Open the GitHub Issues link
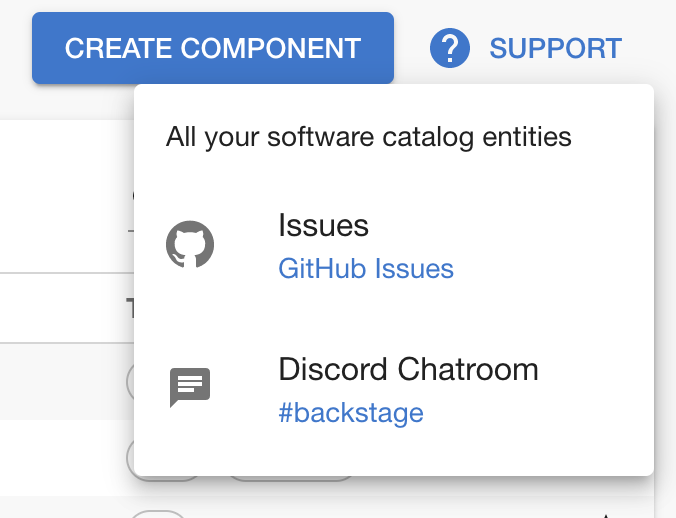 366,268
